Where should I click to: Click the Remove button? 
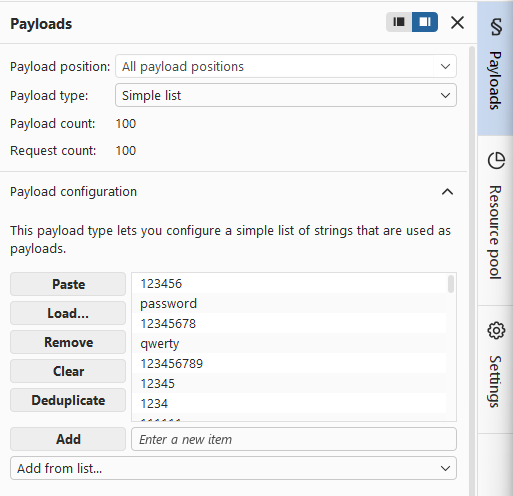click(68, 342)
